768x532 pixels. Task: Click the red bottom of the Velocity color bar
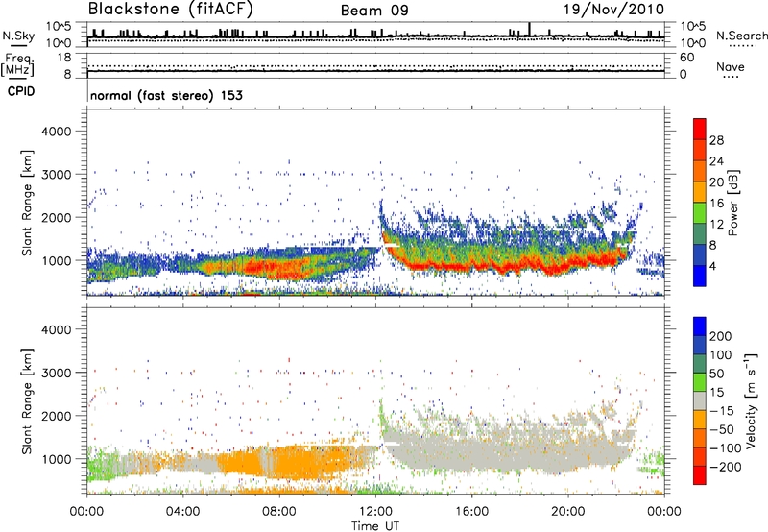[x=700, y=475]
